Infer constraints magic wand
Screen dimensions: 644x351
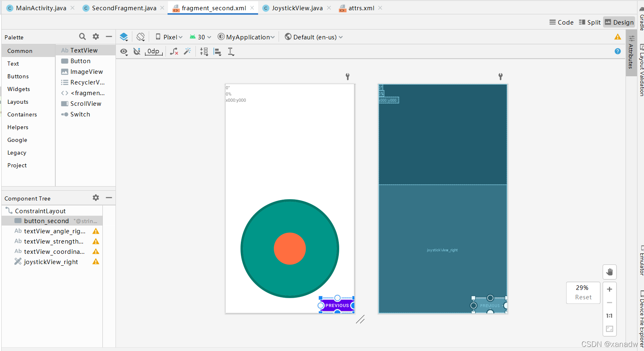187,51
